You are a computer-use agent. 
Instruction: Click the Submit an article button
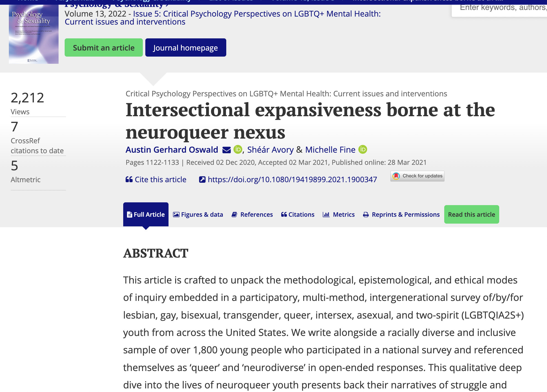coord(104,48)
